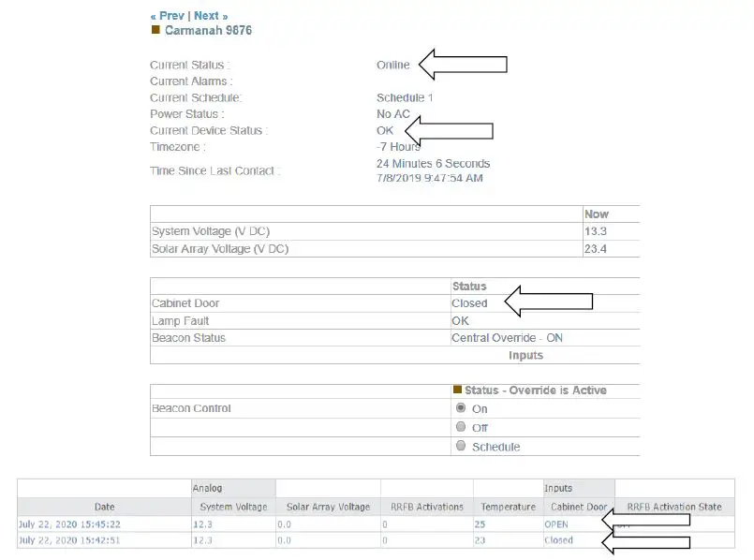This screenshot has width=754, height=560.
Task: Click the Temperature column header
Action: [508, 507]
